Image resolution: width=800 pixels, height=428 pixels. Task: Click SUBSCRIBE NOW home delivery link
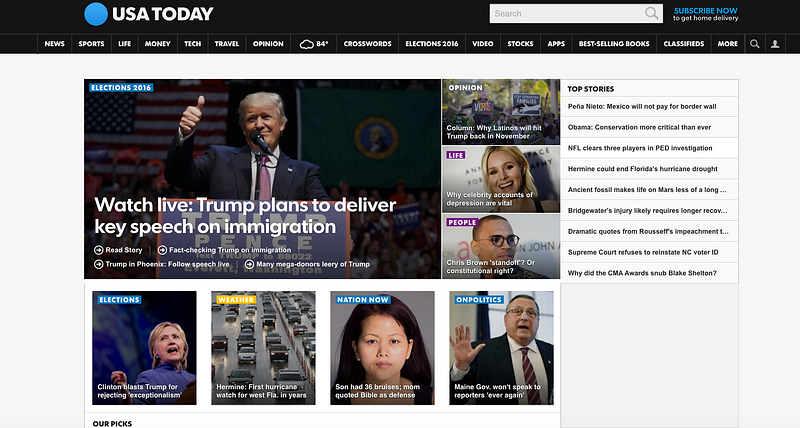point(706,14)
